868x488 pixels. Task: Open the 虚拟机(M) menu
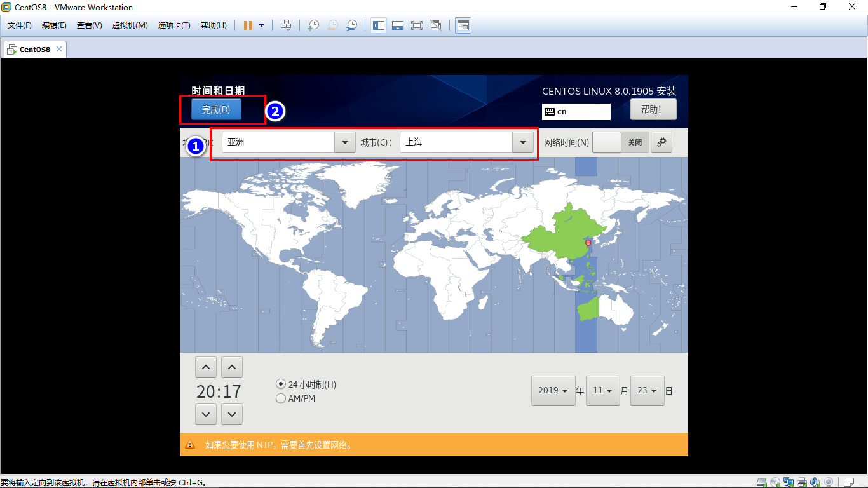pos(130,25)
